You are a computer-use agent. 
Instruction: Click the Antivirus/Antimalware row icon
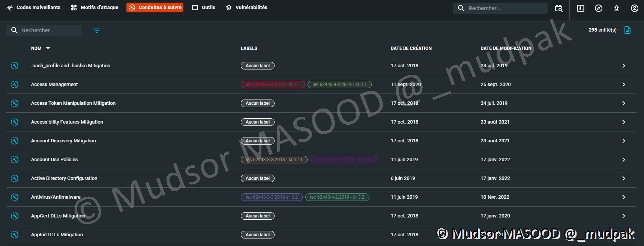(15, 197)
